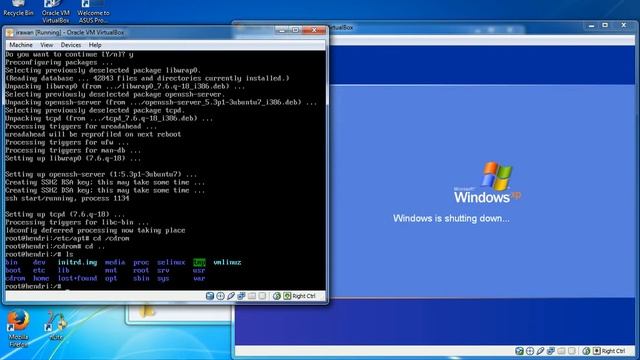640x360 pixels.
Task: Click the 'Creating SSH2 RSA key' line in terminal
Action: pyautogui.click(x=105, y=182)
